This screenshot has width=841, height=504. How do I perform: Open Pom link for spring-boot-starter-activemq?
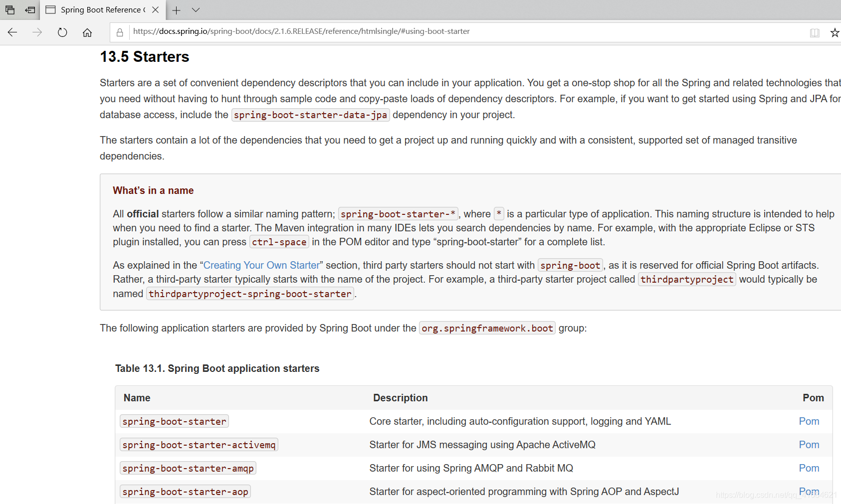point(809,445)
